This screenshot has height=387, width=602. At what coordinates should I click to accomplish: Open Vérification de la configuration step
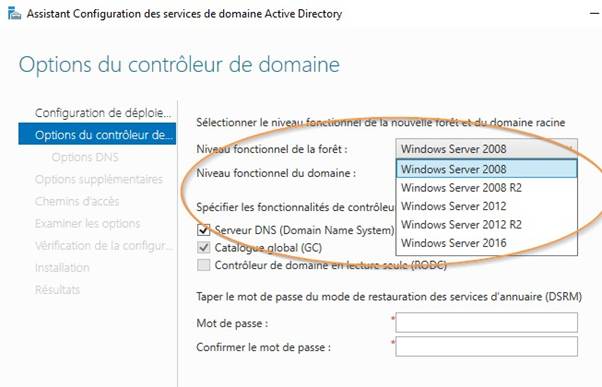coord(104,245)
